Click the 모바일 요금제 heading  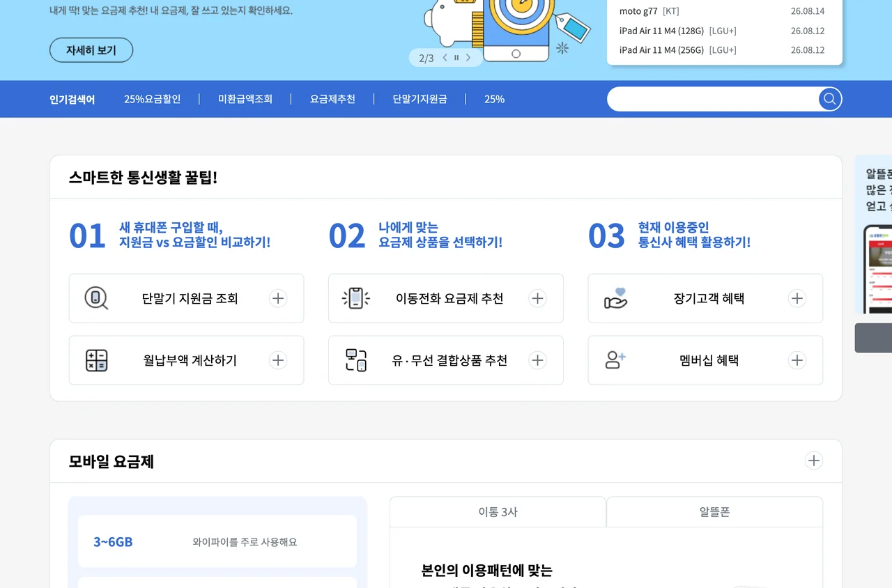tap(111, 461)
